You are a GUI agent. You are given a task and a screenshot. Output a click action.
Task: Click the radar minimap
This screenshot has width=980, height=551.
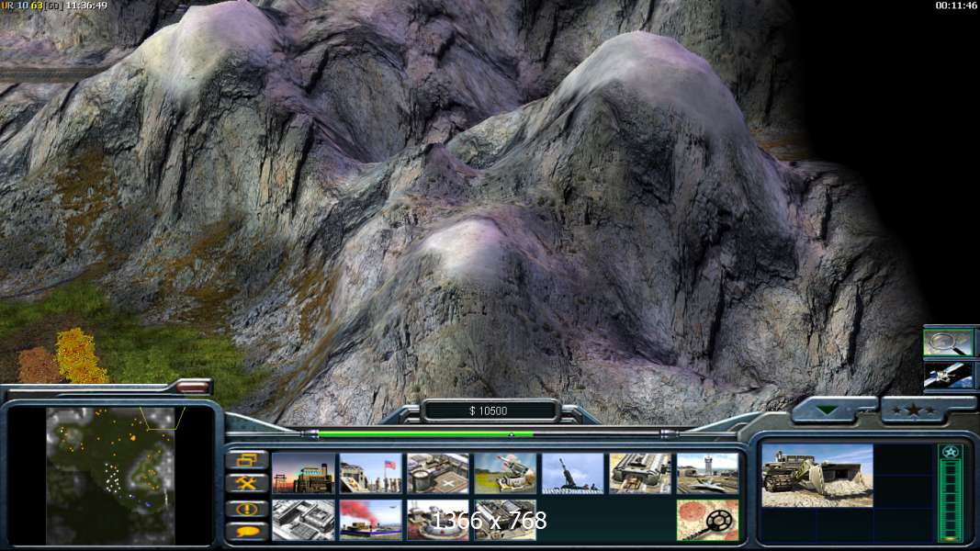click(110, 476)
